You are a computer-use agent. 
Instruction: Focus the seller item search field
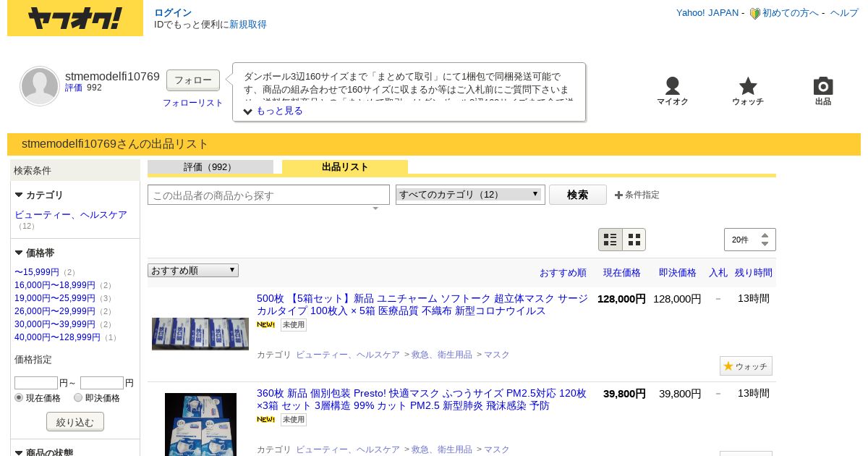[x=268, y=195]
